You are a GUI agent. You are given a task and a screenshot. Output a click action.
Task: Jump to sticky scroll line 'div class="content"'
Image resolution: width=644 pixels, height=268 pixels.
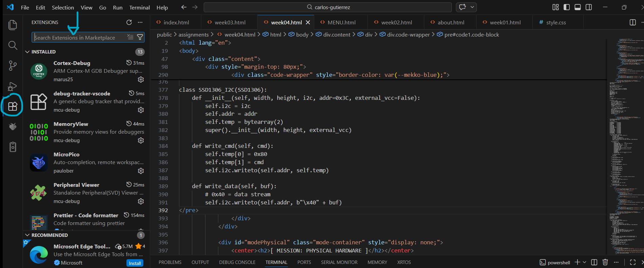click(226, 59)
